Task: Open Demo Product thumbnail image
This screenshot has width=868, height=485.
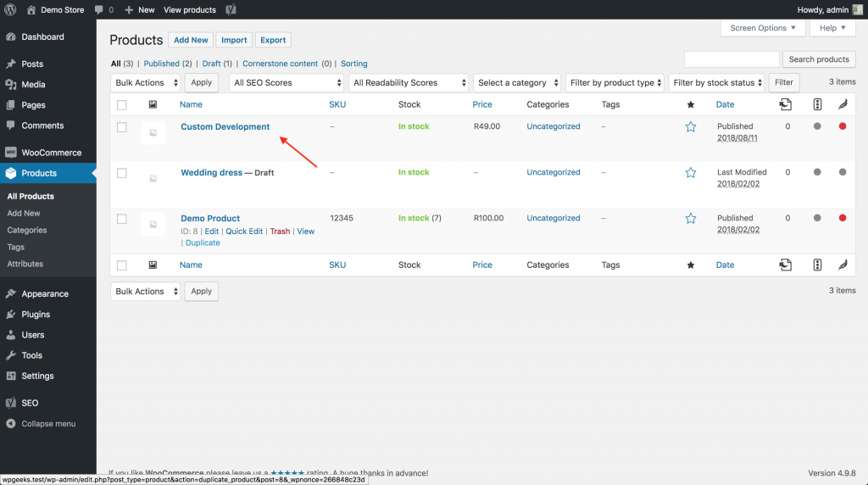Action: (x=153, y=225)
